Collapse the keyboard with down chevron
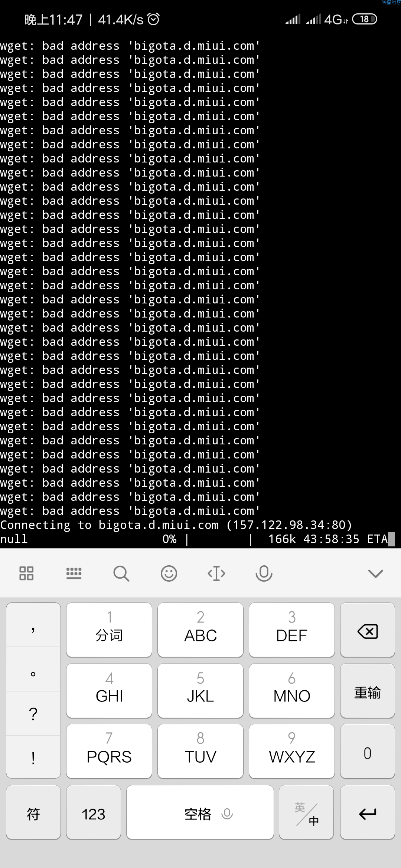This screenshot has width=401, height=868. point(375,573)
